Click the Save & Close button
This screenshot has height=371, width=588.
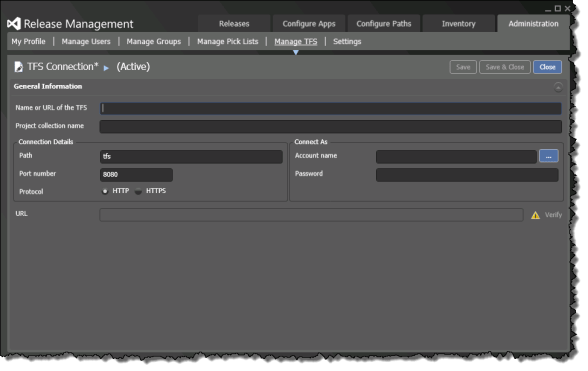pyautogui.click(x=504, y=67)
